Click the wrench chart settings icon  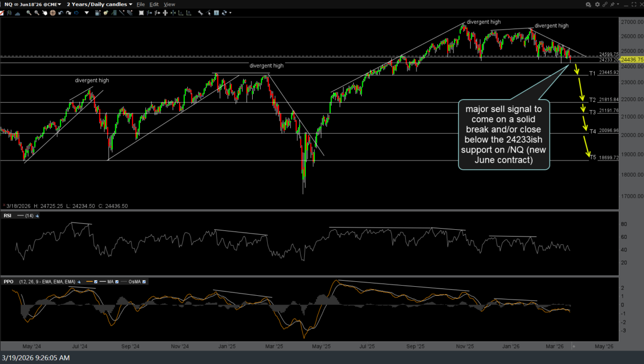(x=200, y=13)
